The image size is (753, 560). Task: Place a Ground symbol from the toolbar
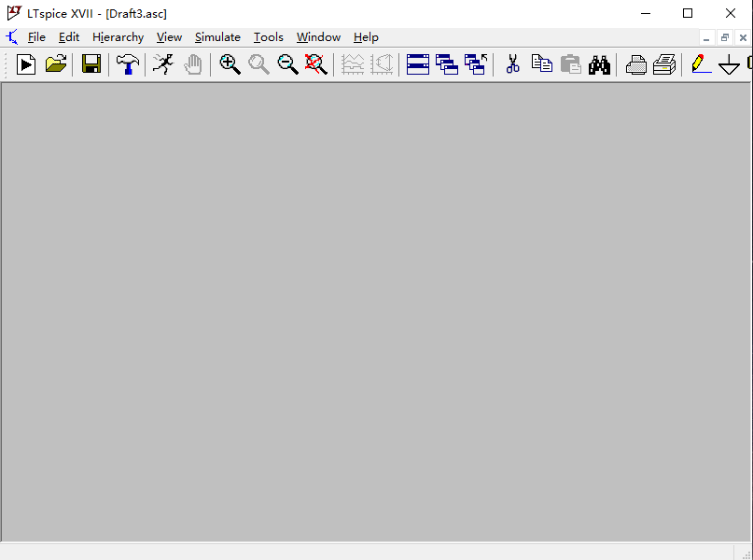729,64
